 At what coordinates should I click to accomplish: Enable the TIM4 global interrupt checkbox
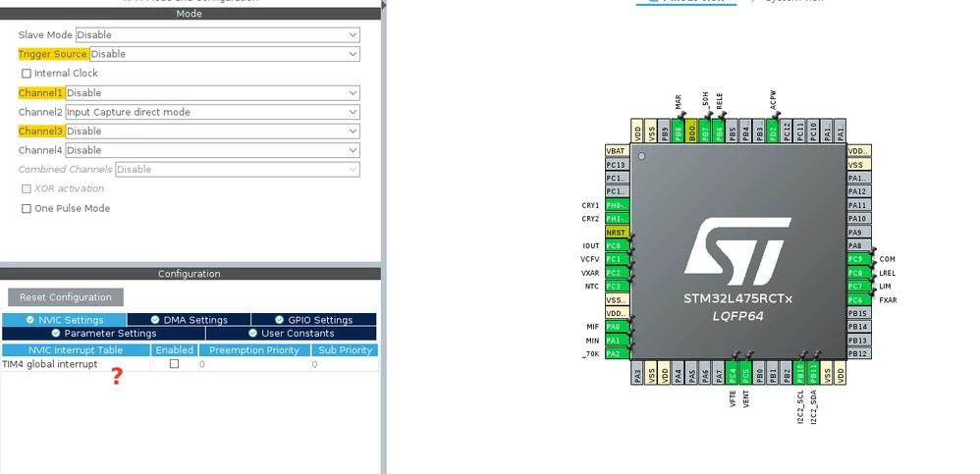click(175, 363)
